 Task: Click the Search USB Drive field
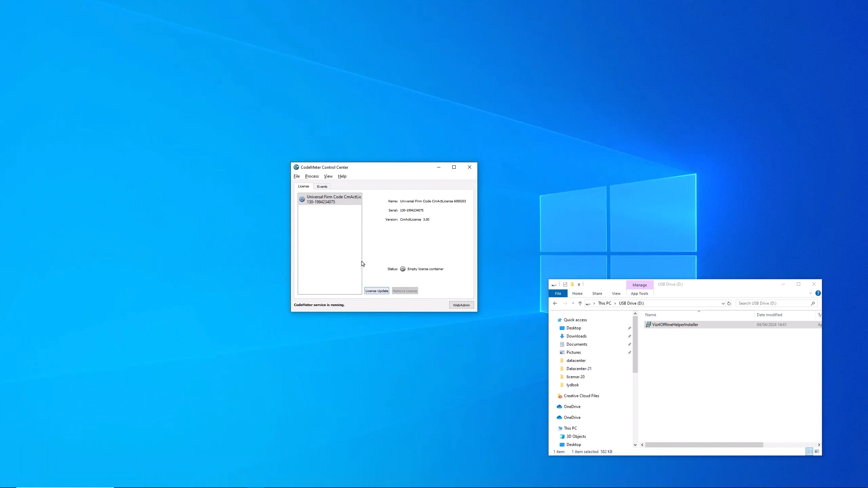click(773, 303)
